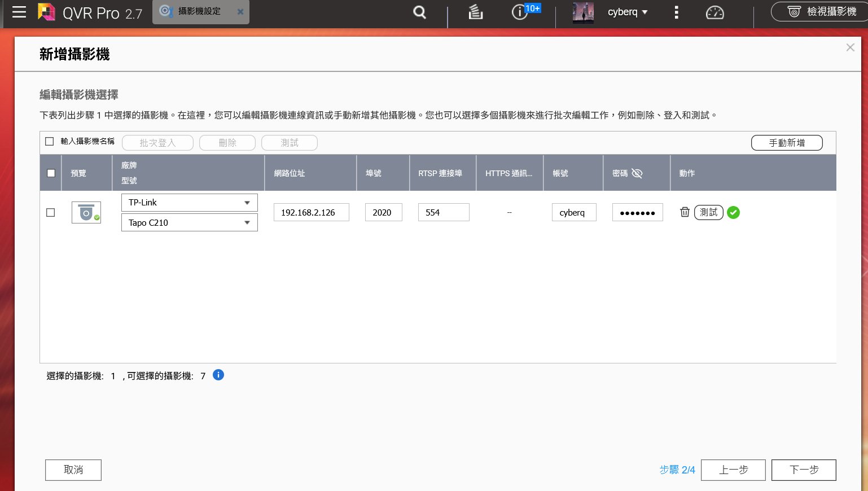Viewport: 868px width, 491px height.
Task: Click 下一步 to go to next step
Action: pos(803,470)
